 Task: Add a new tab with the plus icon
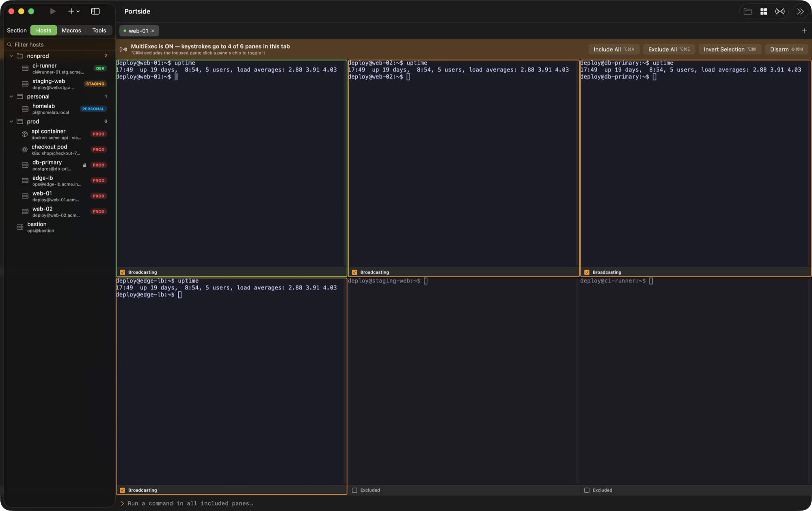[804, 31]
